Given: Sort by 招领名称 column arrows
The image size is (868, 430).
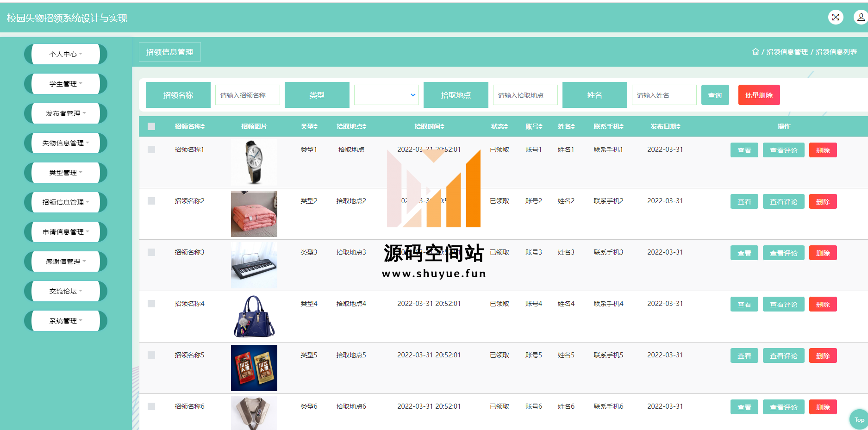Looking at the screenshot, I should pos(203,126).
